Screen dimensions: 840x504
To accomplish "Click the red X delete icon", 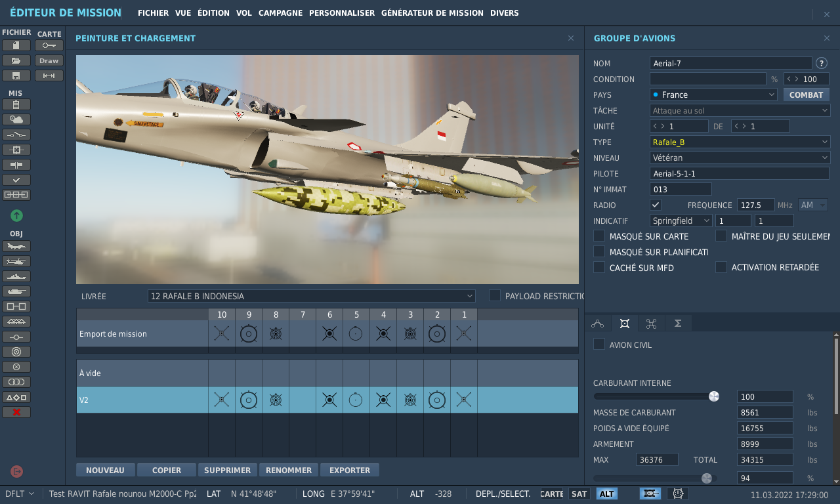I will click(16, 412).
